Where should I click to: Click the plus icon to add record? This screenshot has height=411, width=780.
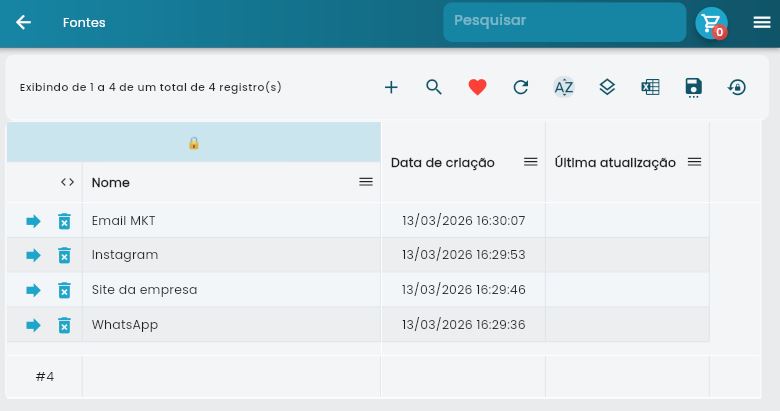391,87
